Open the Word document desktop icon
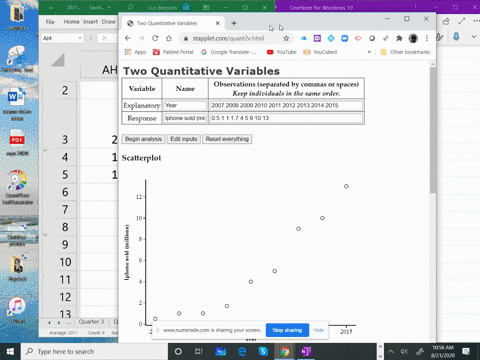 (17, 103)
